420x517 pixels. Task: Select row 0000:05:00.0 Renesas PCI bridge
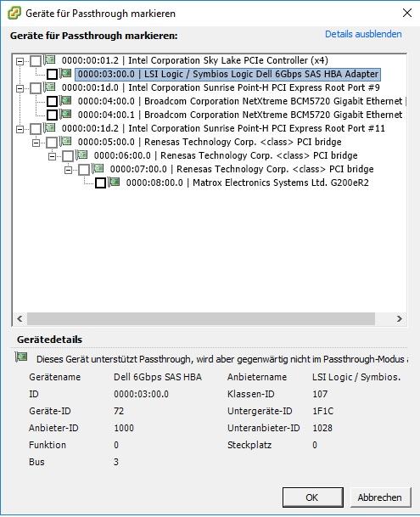click(x=210, y=142)
